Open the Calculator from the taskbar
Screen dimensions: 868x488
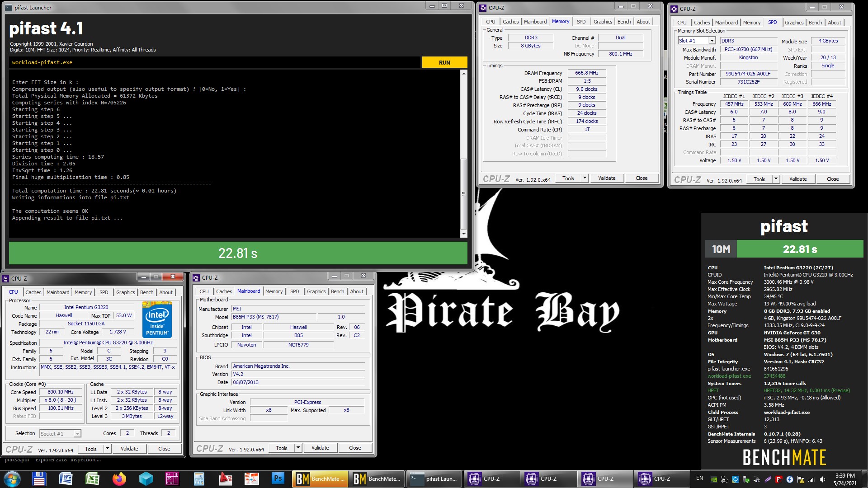(199, 479)
